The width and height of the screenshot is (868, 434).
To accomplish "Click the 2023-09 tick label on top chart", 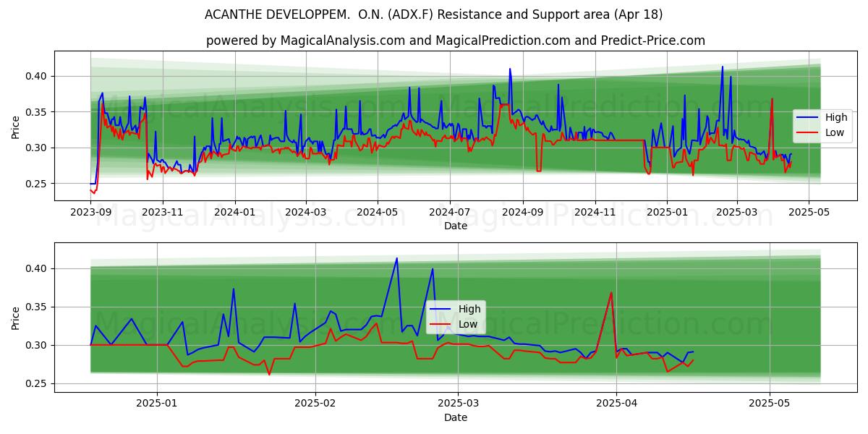I will tap(90, 213).
